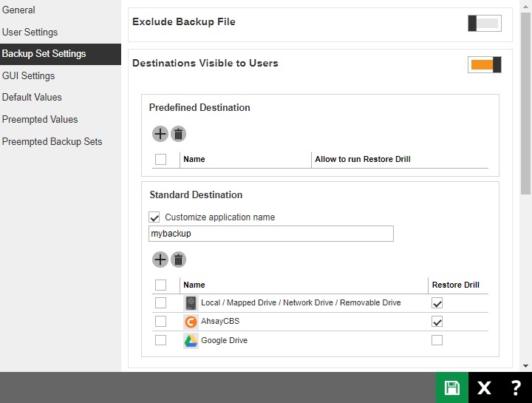
Task: Uncheck Restore Drill for AhsayCBS
Action: click(437, 321)
